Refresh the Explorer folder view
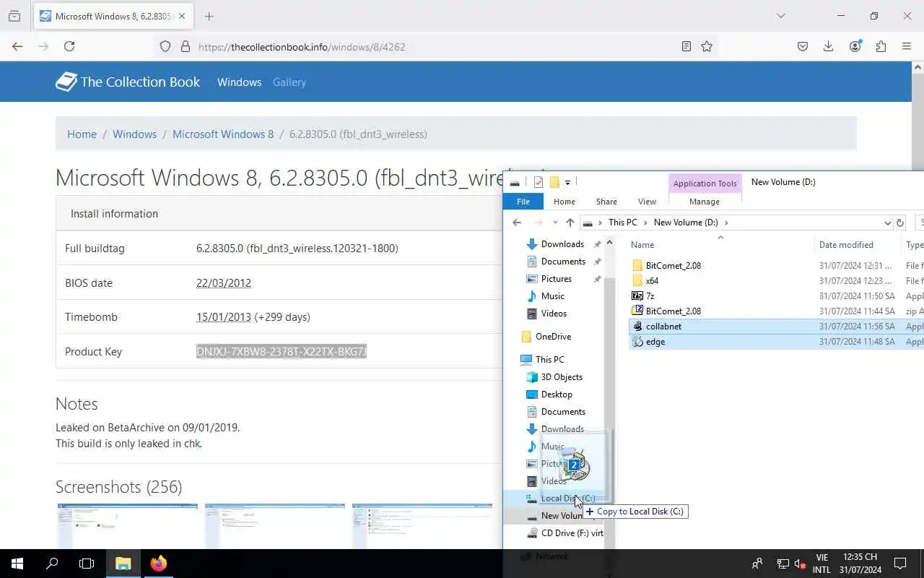The height and width of the screenshot is (578, 924). [900, 223]
